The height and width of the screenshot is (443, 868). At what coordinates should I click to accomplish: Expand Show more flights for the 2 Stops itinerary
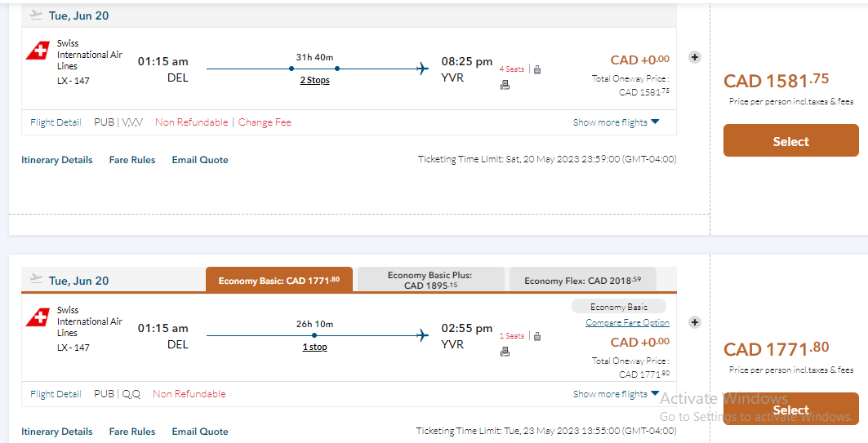click(x=616, y=122)
